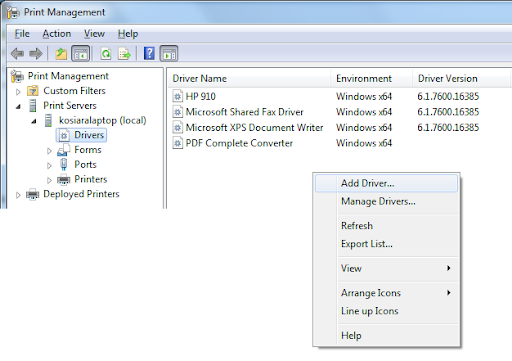Expand the Printers node
The height and width of the screenshot is (361, 512).
click(49, 180)
